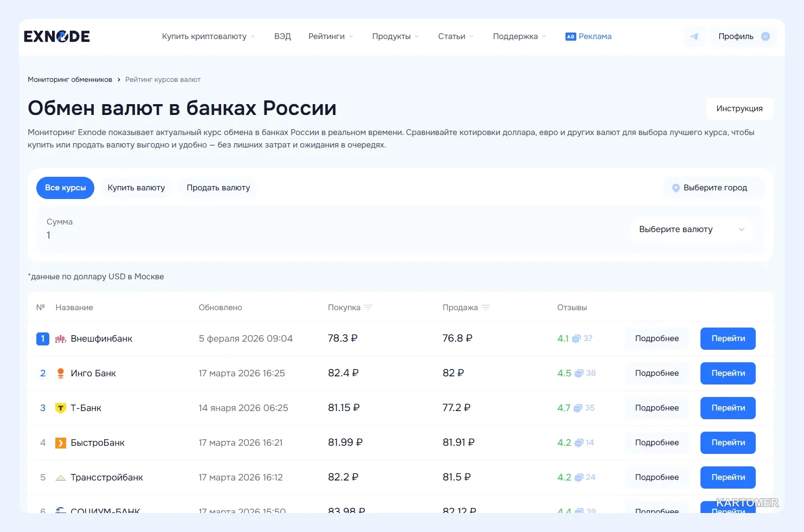
Task: Open reviews bubble for БыстроБанк
Action: pos(578,443)
